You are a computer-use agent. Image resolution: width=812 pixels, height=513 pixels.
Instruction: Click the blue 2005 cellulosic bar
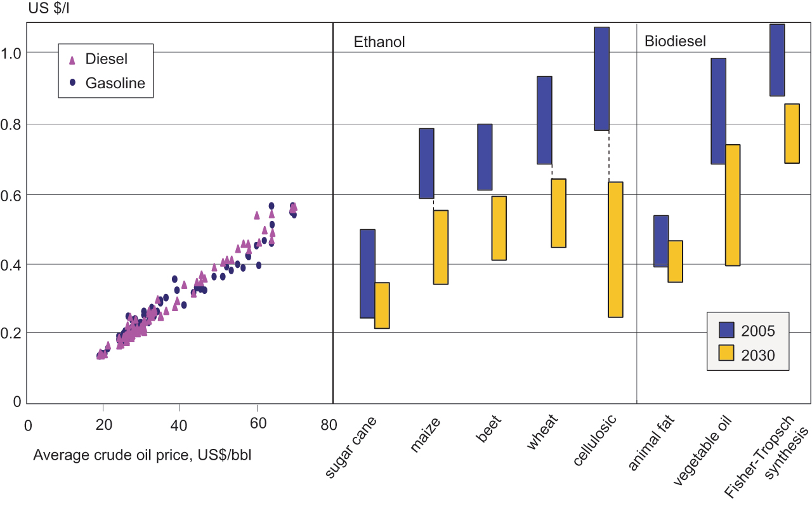[601, 79]
